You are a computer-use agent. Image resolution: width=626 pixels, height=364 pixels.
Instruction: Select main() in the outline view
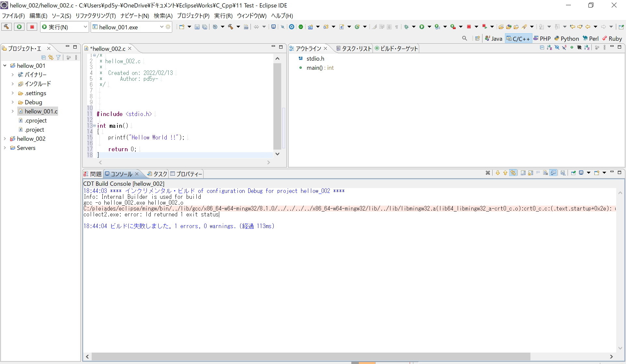(x=316, y=68)
